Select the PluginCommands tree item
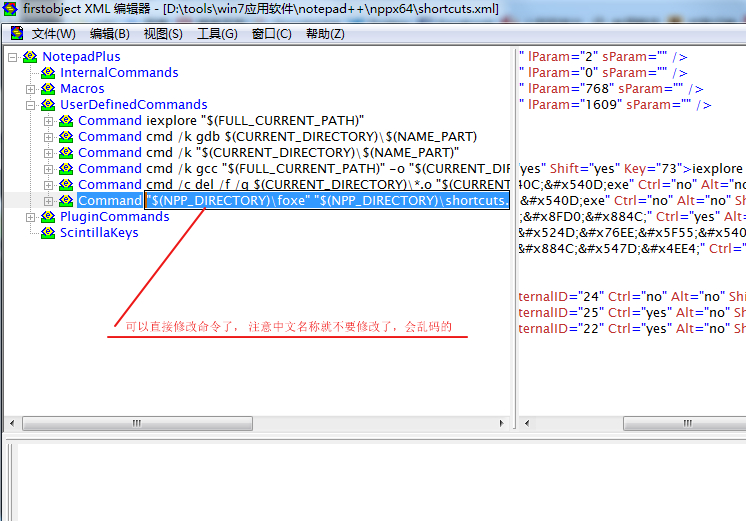This screenshot has height=521, width=746. 115,217
